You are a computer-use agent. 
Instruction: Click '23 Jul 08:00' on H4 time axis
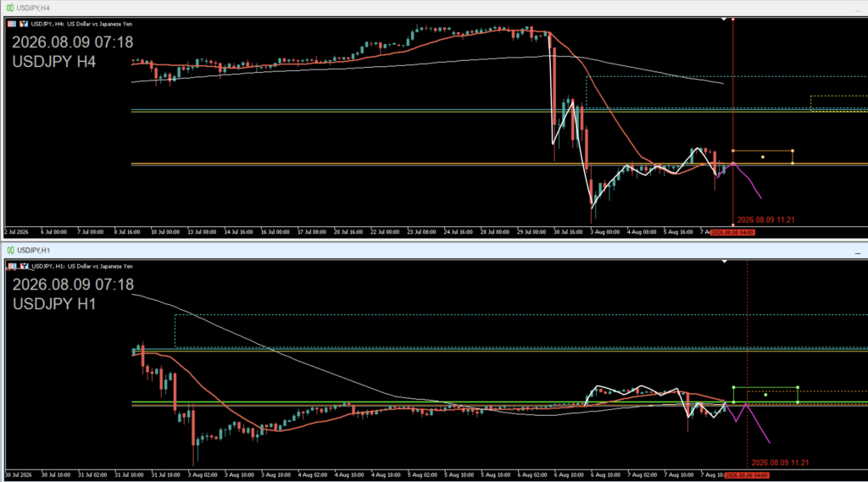(421, 232)
